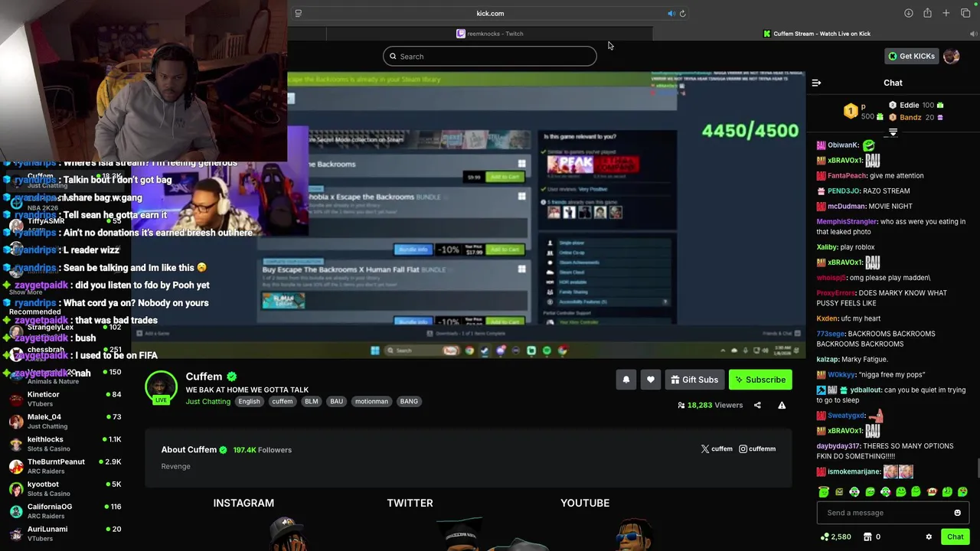The width and height of the screenshot is (980, 551).
Task: Open cuffemm Instagram profile link
Action: (757, 449)
